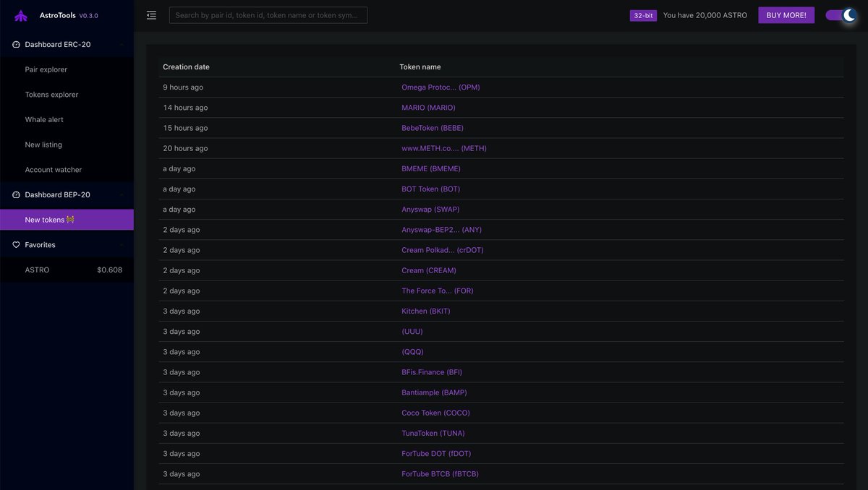Open Coco Token (COCO) link
This screenshot has height=490, width=868.
click(x=435, y=413)
